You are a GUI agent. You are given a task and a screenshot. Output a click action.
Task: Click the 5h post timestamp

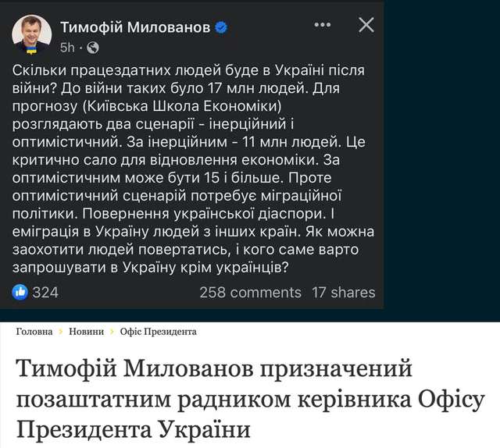tap(67, 47)
